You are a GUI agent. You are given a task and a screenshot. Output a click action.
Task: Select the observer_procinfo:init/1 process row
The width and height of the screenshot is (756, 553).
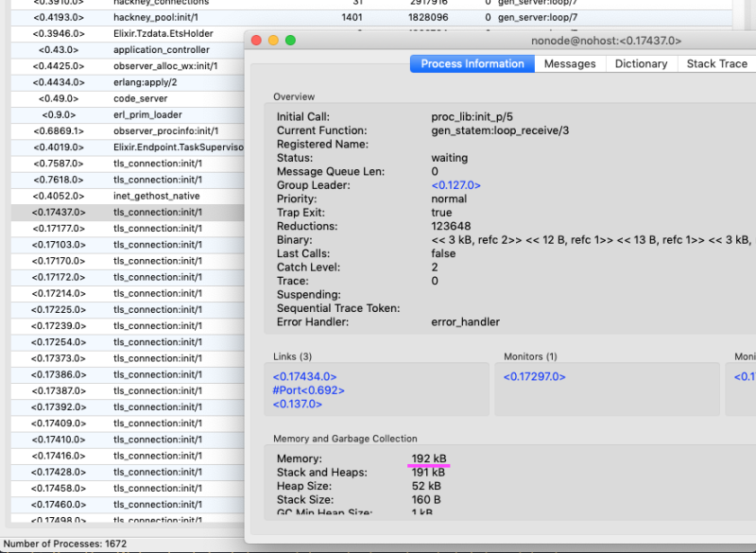(x=123, y=130)
